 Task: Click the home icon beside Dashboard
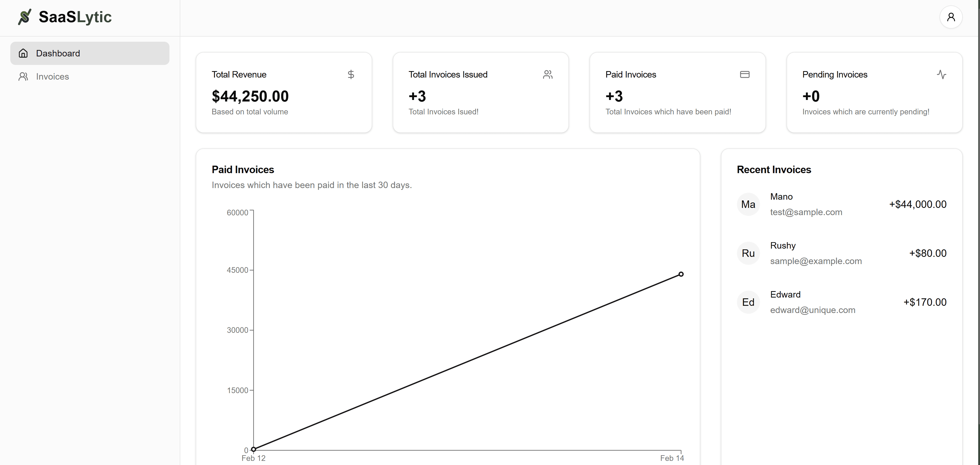pos(23,53)
